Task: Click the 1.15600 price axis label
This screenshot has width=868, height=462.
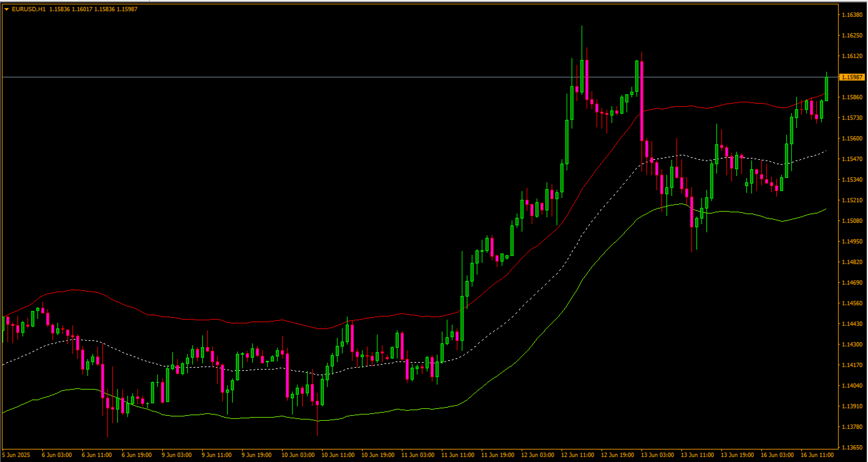Action: click(x=852, y=138)
